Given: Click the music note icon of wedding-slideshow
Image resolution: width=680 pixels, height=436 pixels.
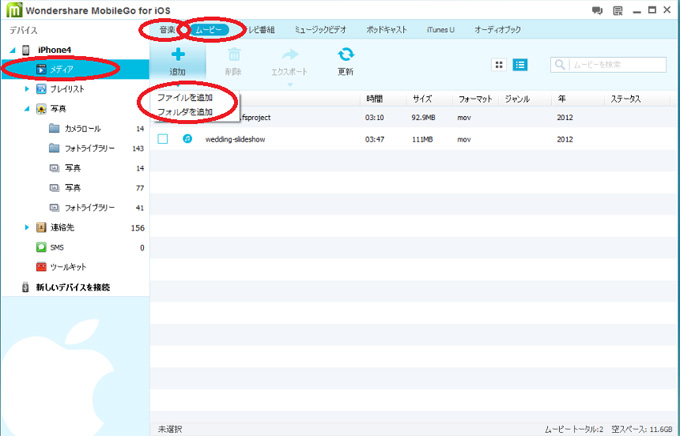Looking at the screenshot, I should coord(187,139).
